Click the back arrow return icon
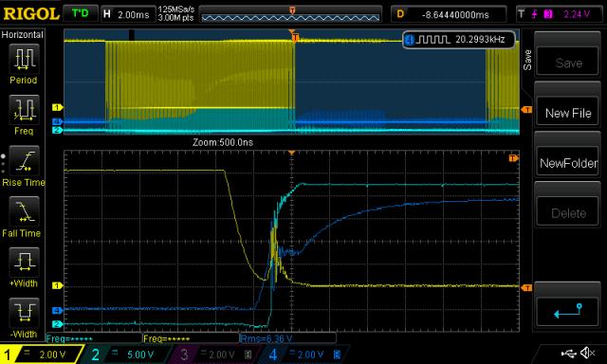 568,311
